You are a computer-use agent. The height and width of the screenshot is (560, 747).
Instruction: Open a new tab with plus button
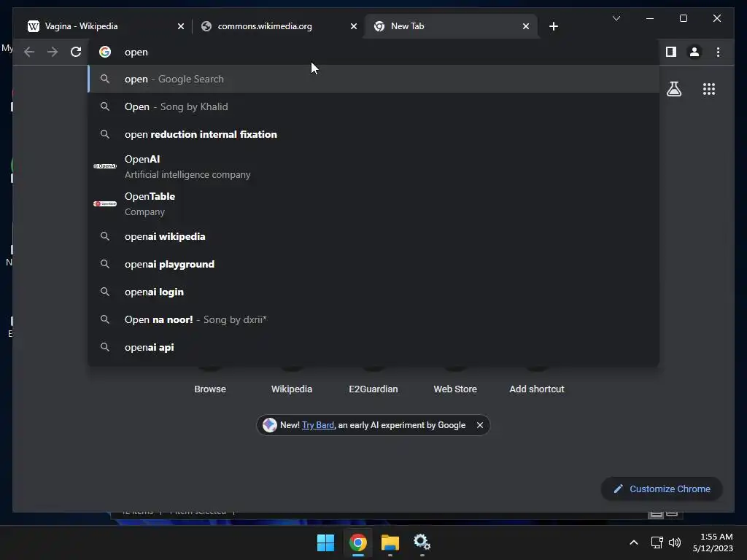553,26
